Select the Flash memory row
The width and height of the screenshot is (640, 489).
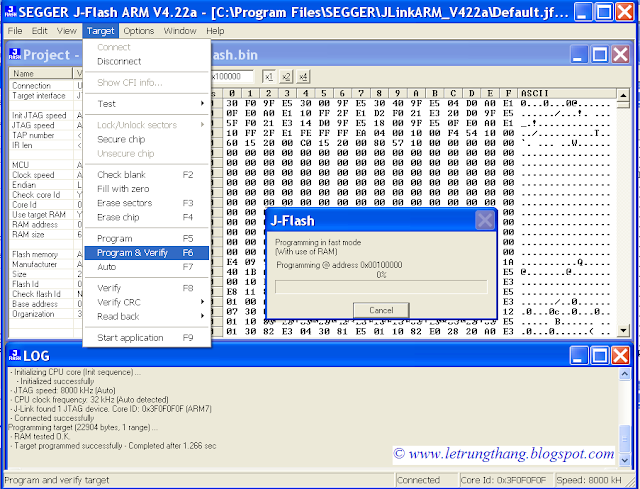(46, 254)
